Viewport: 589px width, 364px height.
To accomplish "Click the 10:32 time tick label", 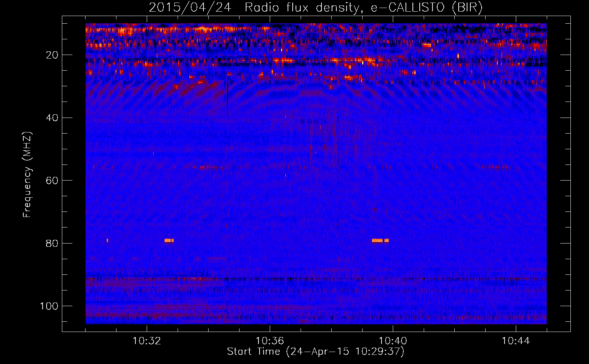I will pyautogui.click(x=147, y=341).
